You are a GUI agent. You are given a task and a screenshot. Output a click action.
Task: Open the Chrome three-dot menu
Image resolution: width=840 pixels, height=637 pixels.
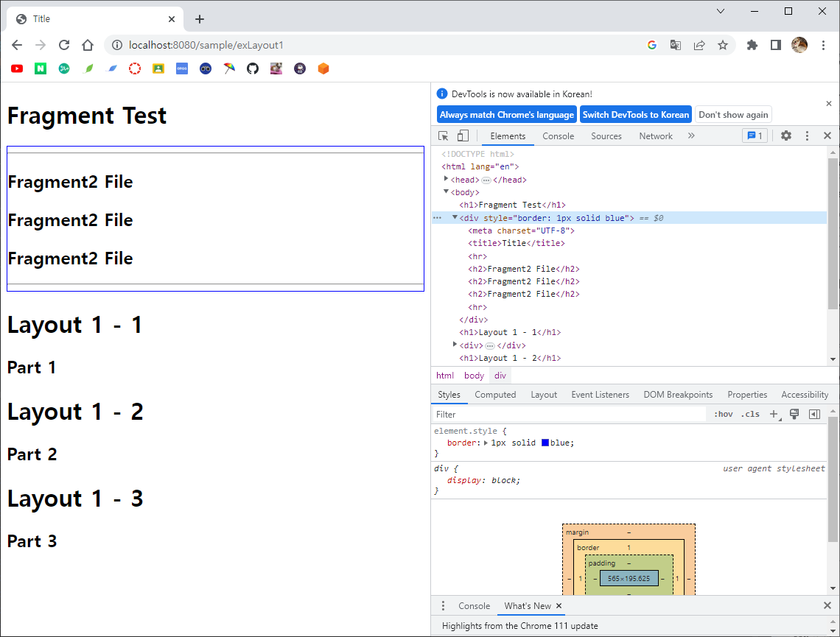pos(823,45)
